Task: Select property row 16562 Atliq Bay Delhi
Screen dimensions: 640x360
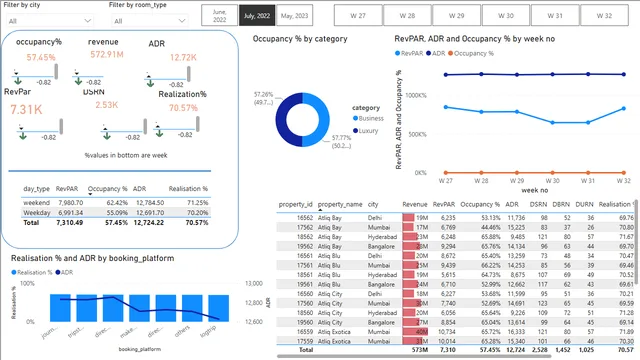Action: (455, 218)
